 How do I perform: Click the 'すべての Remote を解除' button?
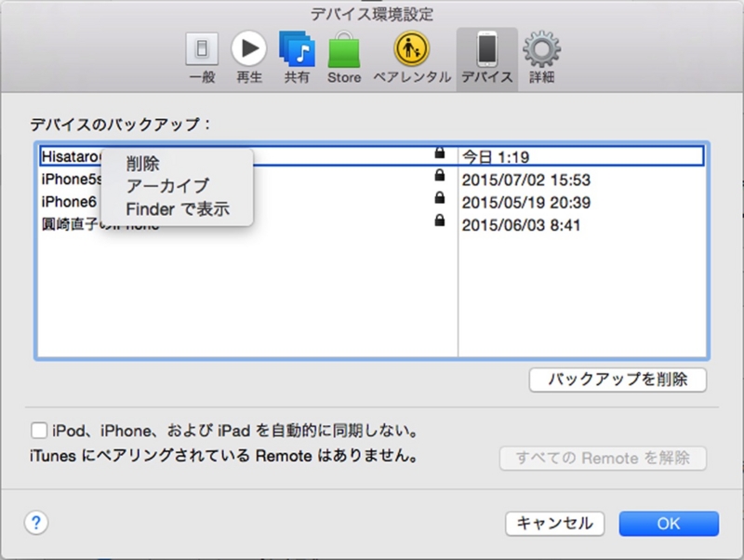tap(603, 458)
